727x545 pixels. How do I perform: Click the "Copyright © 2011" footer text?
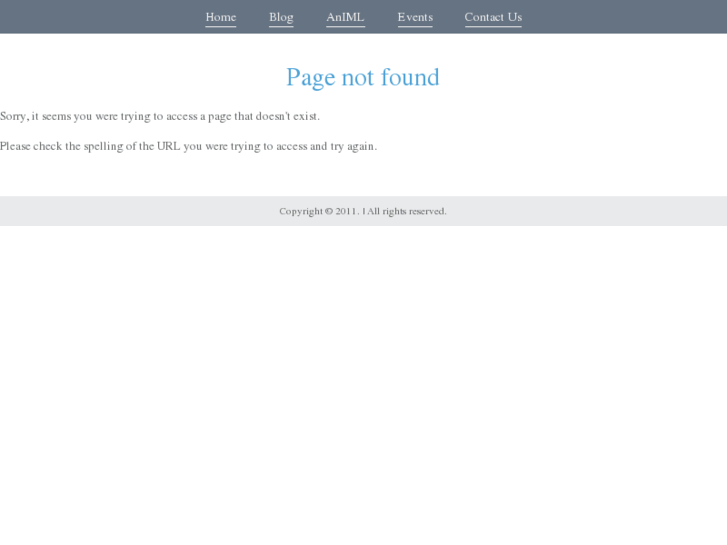(x=363, y=212)
